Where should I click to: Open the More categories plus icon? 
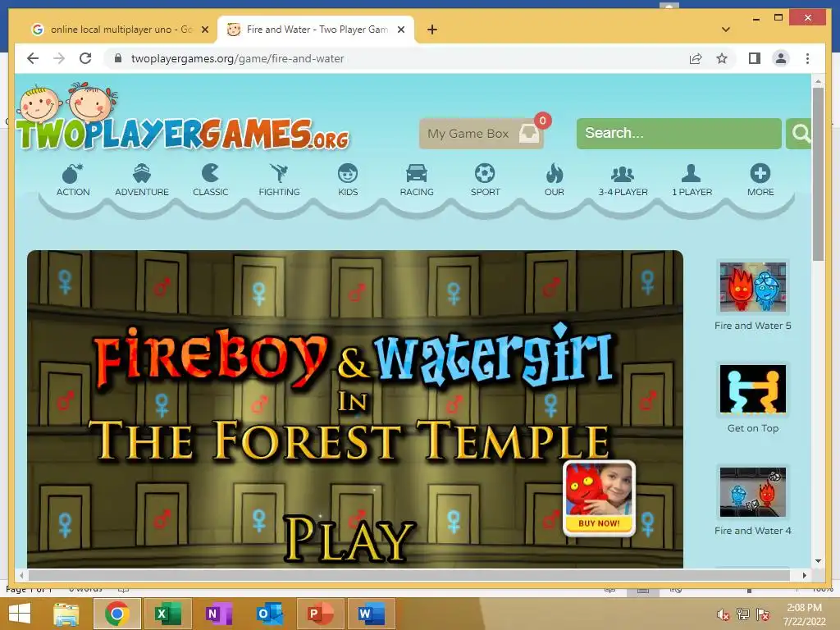(760, 173)
